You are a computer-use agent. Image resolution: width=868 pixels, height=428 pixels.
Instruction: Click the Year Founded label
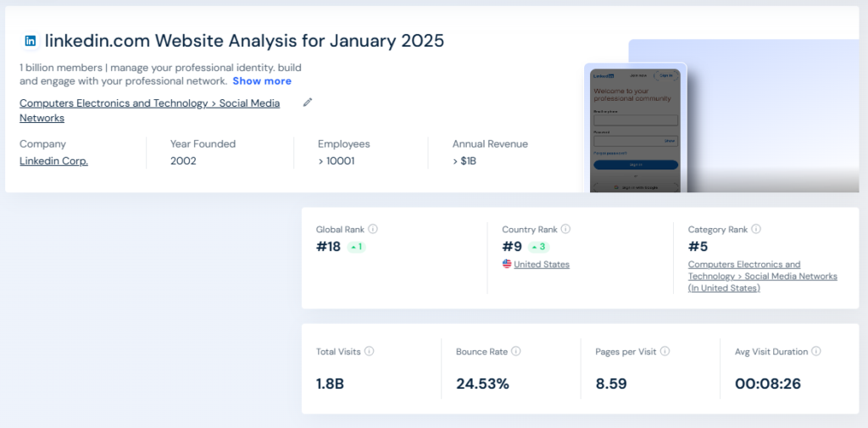pyautogui.click(x=203, y=144)
